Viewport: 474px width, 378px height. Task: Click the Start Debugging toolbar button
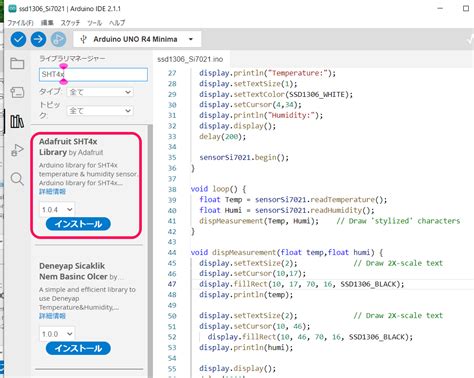[x=58, y=39]
